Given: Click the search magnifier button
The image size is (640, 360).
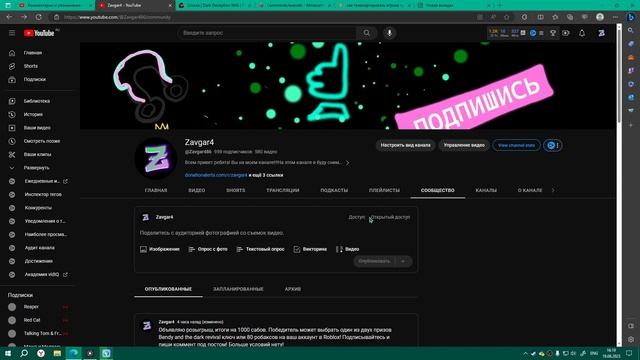Looking at the screenshot, I should (367, 33).
